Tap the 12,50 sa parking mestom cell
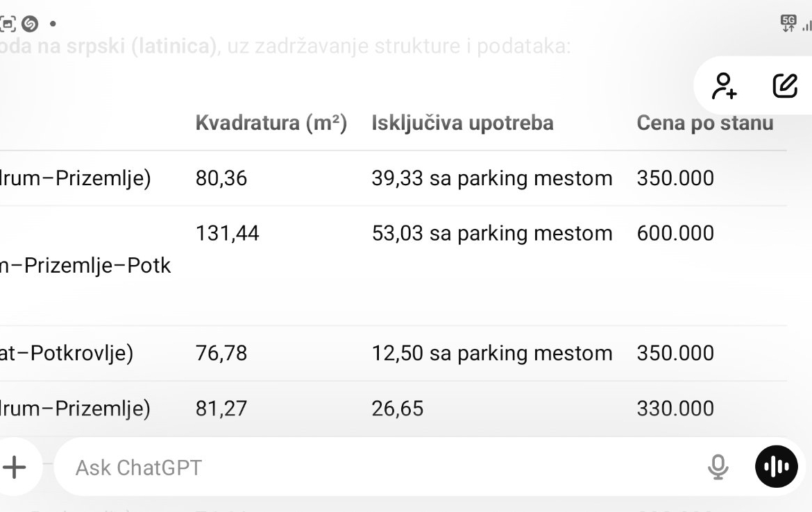 tap(492, 354)
